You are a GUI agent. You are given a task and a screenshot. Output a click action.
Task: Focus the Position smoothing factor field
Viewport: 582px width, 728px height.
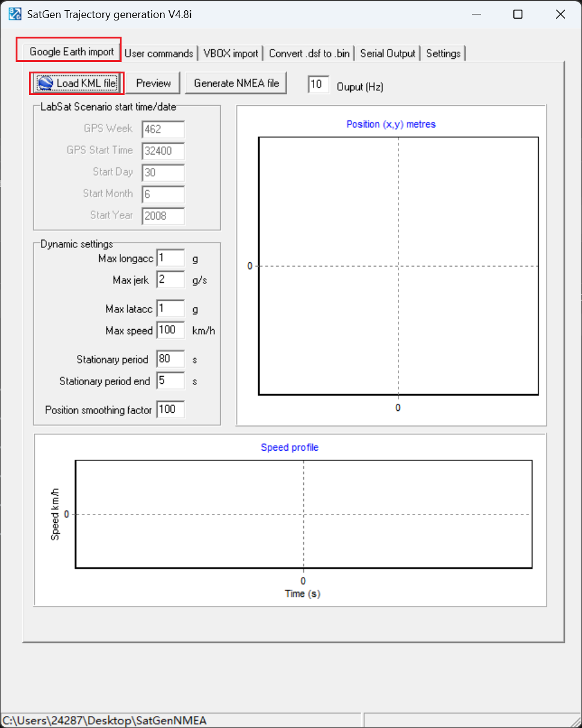[x=170, y=410]
